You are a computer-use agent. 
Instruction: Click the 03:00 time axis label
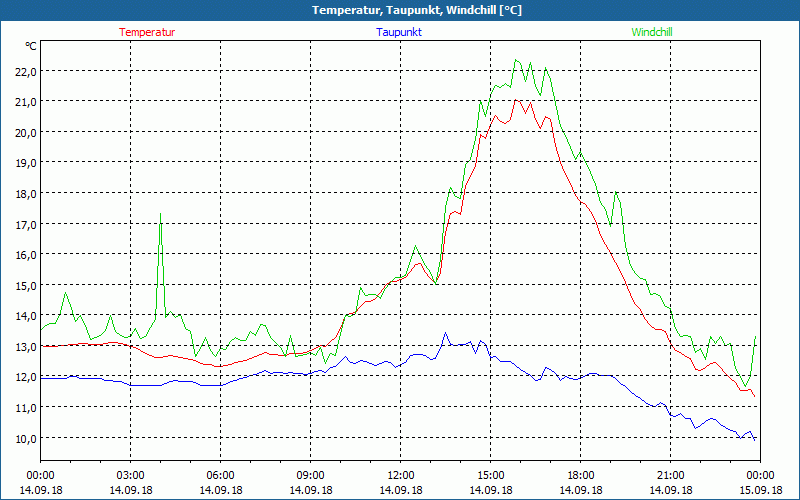131,476
